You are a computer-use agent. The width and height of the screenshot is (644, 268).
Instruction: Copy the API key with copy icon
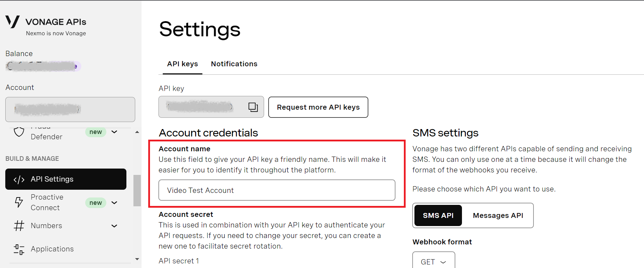coord(253,107)
